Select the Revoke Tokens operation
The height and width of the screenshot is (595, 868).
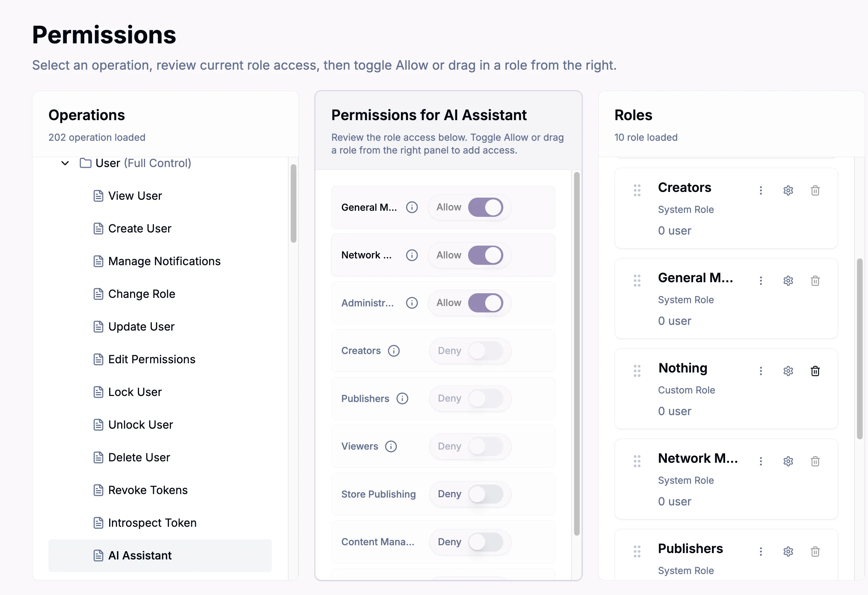[160, 490]
